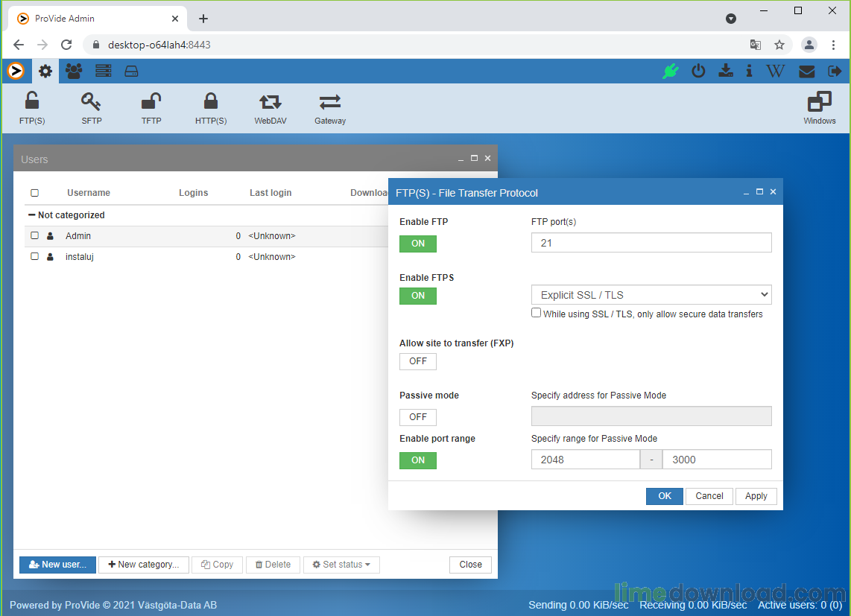Switch to the users group tab
Viewport: 851px width, 616px height.
pyautogui.click(x=74, y=72)
